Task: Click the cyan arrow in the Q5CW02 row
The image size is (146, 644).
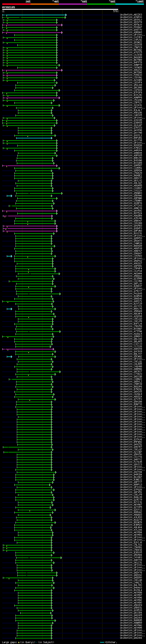Action: 10,357
